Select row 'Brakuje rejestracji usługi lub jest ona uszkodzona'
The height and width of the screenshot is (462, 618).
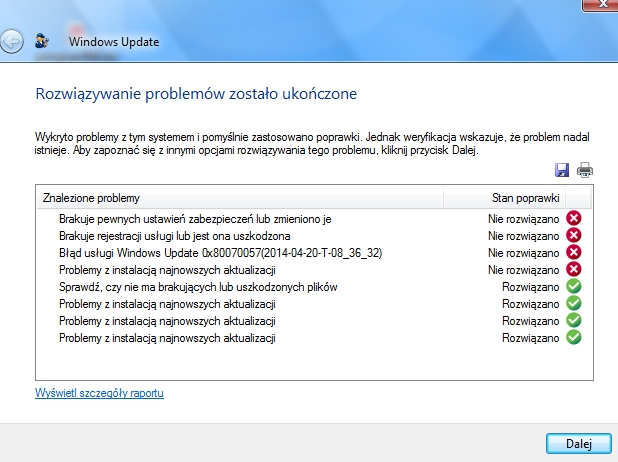coord(314,236)
